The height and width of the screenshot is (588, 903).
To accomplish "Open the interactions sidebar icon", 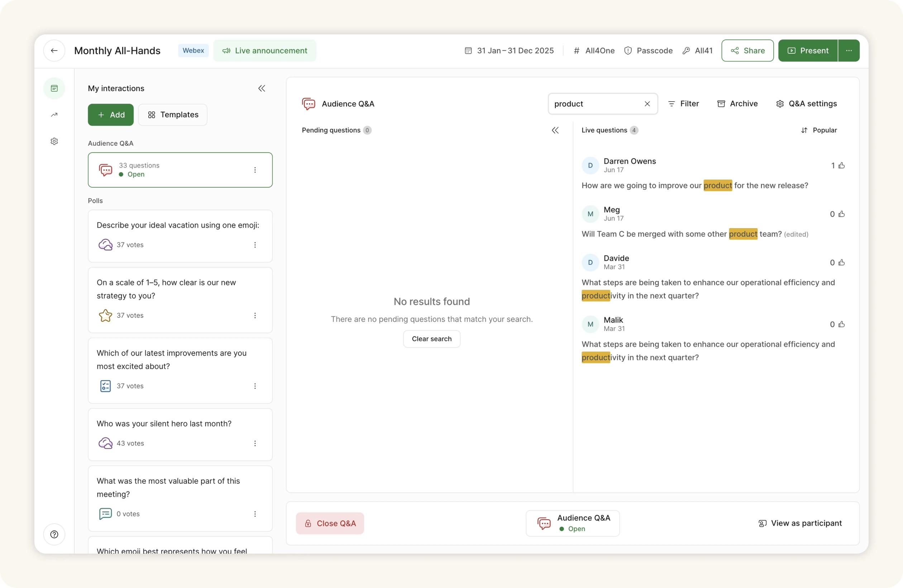I will coord(54,88).
